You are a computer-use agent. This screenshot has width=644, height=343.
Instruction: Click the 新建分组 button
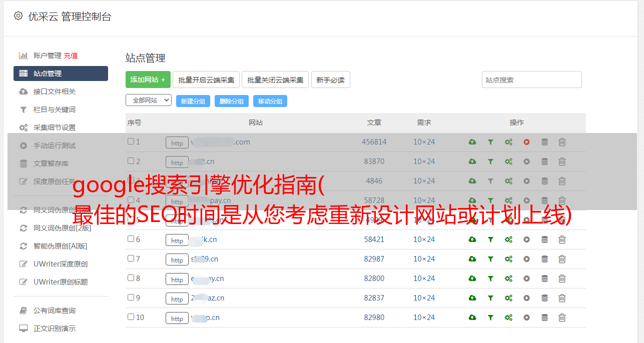(x=193, y=101)
